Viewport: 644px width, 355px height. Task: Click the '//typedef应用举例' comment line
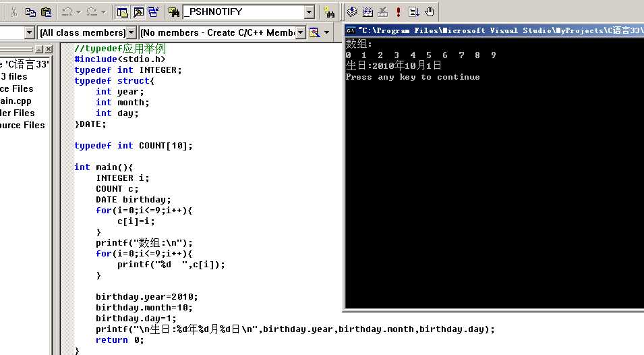click(120, 49)
